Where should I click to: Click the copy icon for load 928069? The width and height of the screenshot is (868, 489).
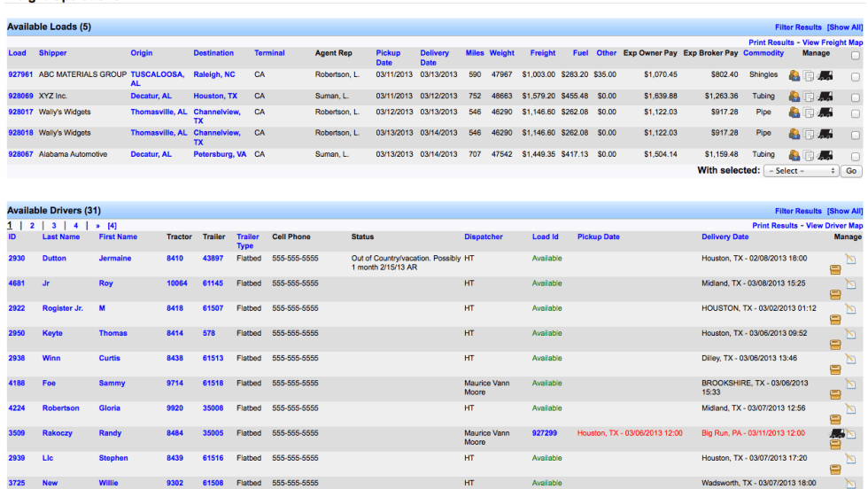[809, 97]
